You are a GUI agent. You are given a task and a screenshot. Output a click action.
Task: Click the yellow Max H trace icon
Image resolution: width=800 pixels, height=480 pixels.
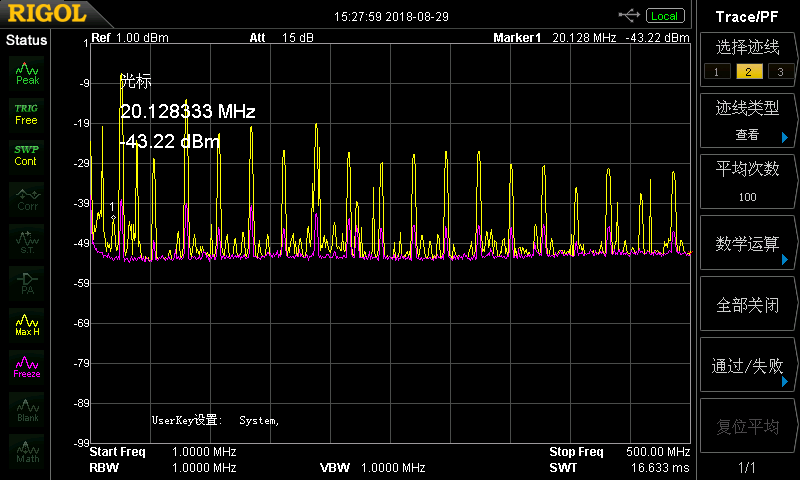(x=27, y=324)
